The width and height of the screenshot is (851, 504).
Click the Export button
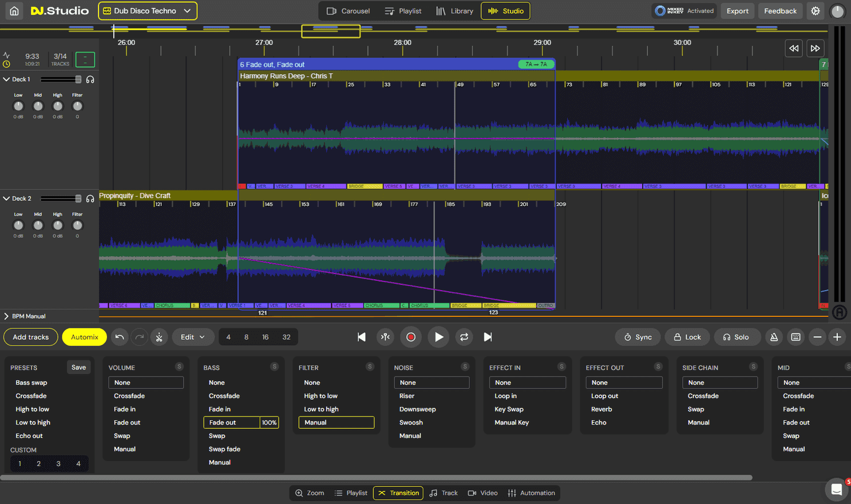point(737,10)
